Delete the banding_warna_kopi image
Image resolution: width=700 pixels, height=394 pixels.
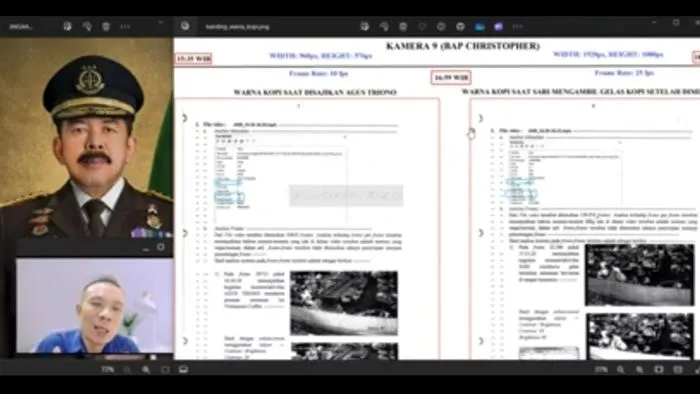point(403,26)
